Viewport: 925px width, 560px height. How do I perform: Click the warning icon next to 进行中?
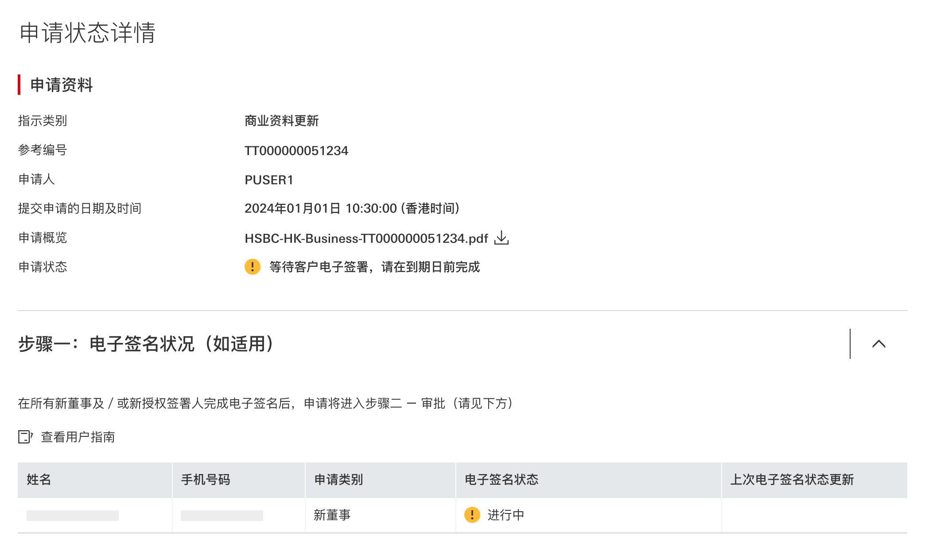pyautogui.click(x=472, y=515)
